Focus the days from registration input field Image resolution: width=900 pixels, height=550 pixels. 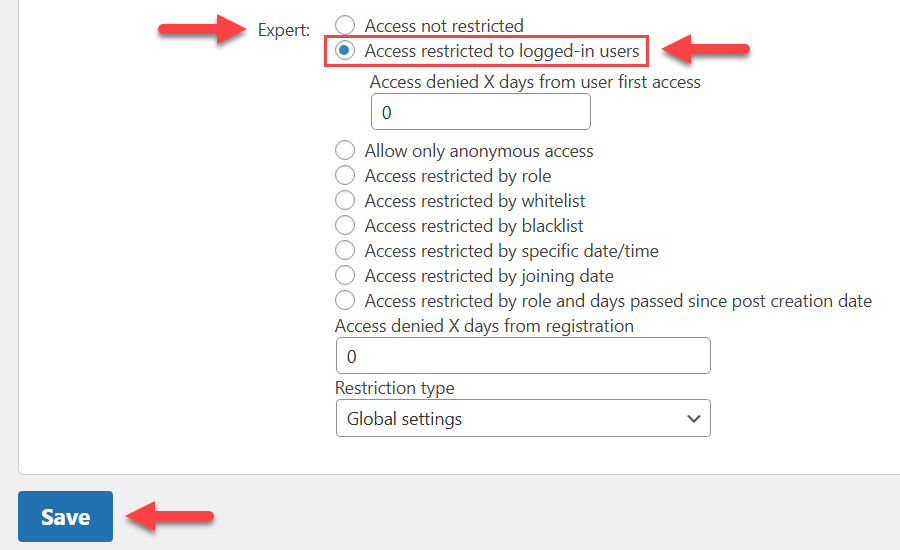(523, 356)
